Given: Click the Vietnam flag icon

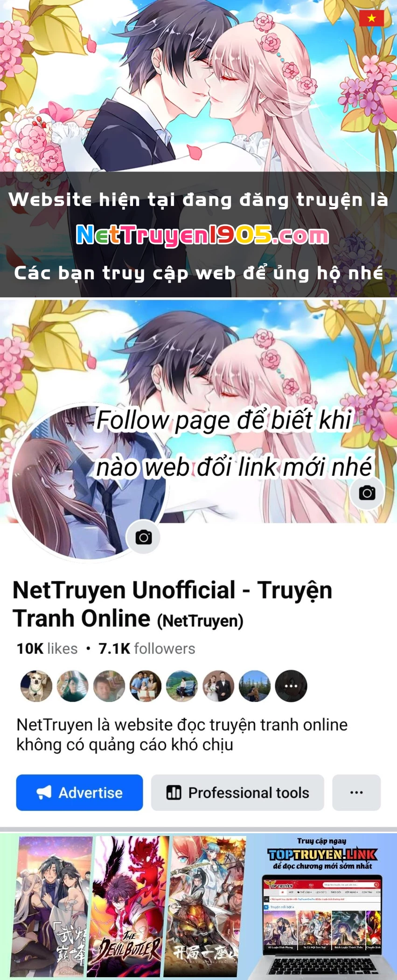Looking at the screenshot, I should [371, 18].
